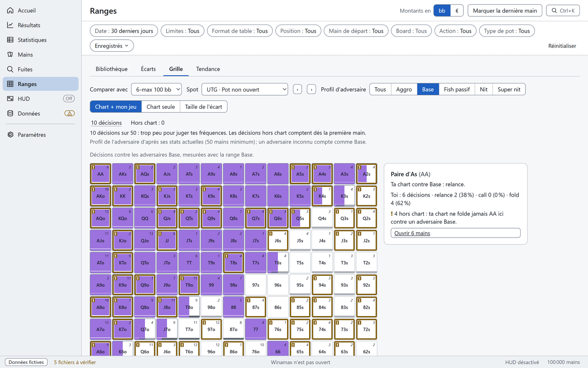The image size is (588, 368).
Task: Select the Fish passif opponent profile
Action: coord(457,89)
